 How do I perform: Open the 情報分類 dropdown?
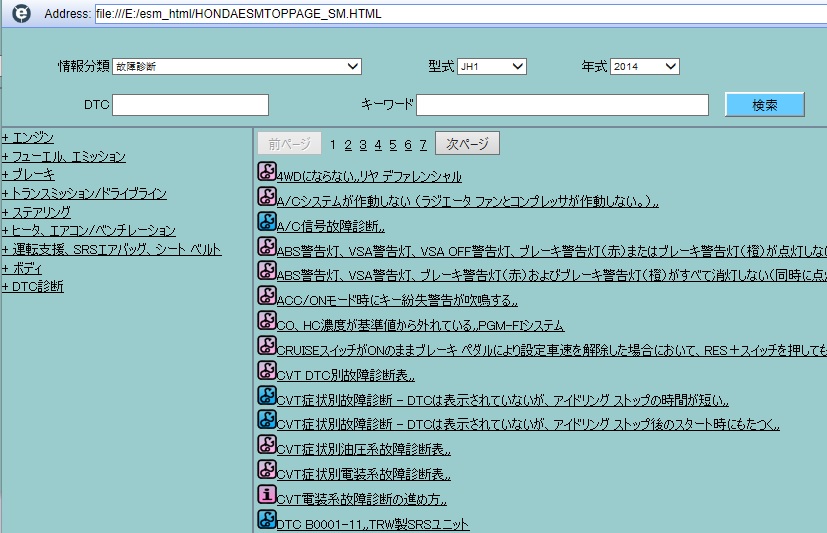[237, 66]
